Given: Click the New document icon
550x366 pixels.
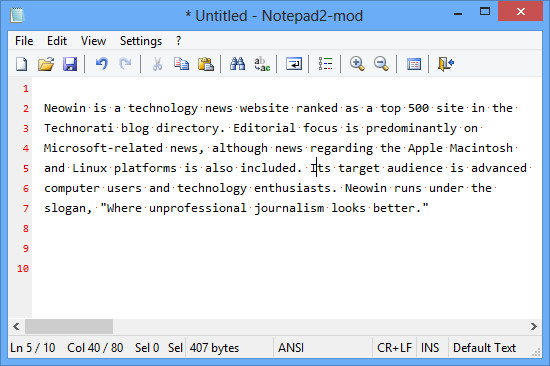Looking at the screenshot, I should (x=21, y=64).
